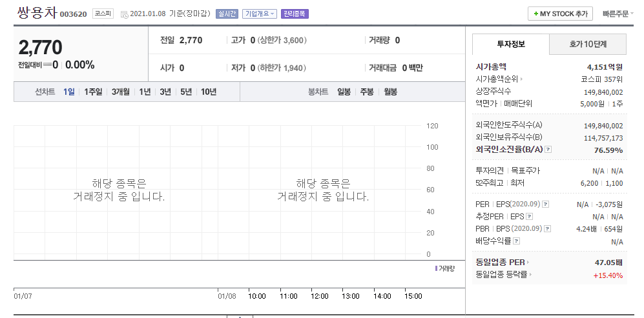Image resolution: width=644 pixels, height=318 pixels.
Task: Click the 실시간 badge button
Action: tap(227, 14)
